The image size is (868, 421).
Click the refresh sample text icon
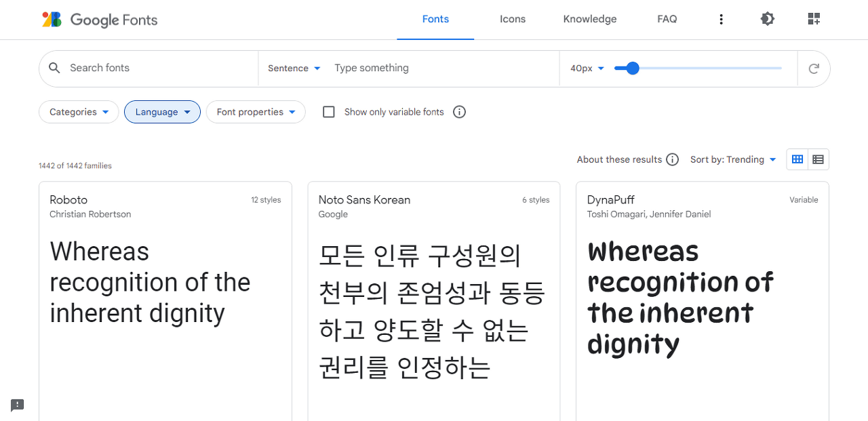[x=813, y=68]
